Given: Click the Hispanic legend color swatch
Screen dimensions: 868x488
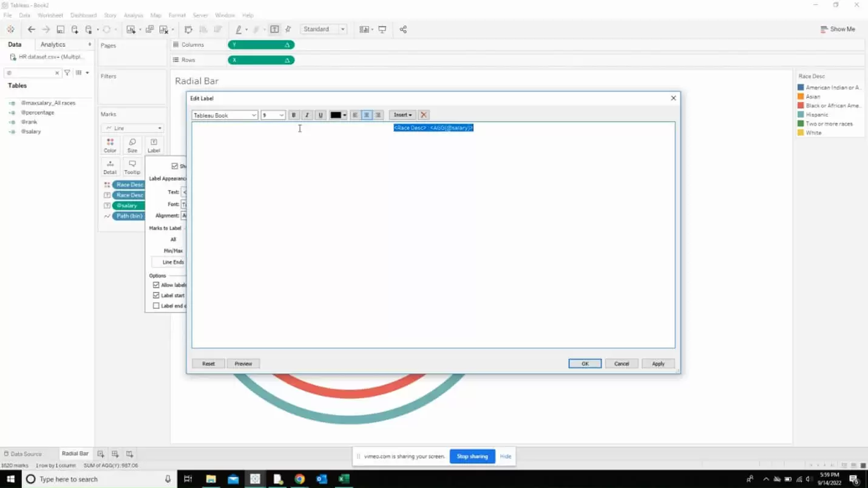Looking at the screenshot, I should point(801,115).
